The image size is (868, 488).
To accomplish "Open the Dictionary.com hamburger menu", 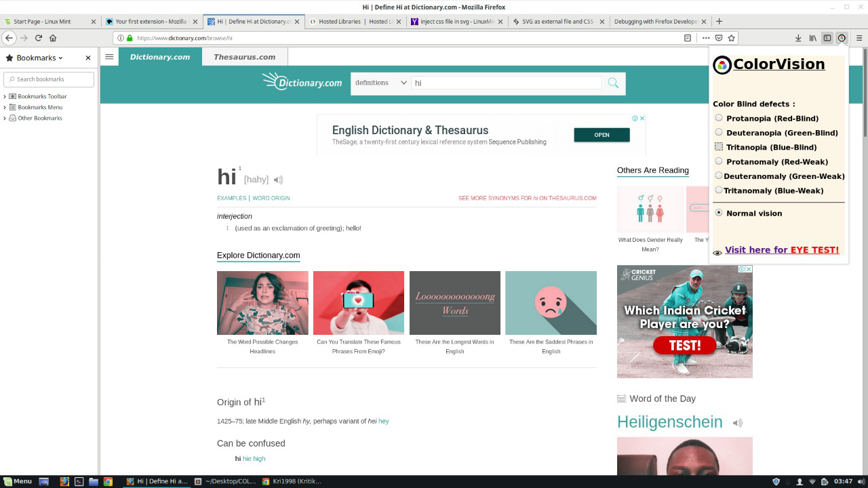I will (109, 57).
